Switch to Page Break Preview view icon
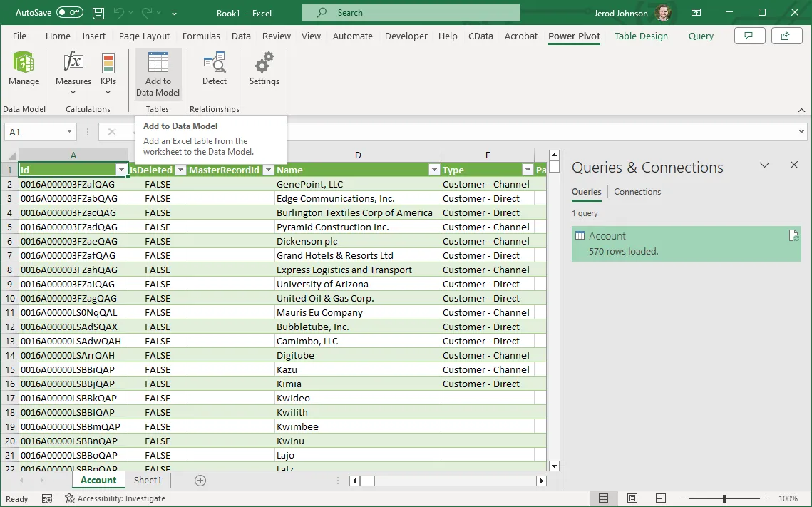Viewport: 812px width, 507px height. [661, 498]
